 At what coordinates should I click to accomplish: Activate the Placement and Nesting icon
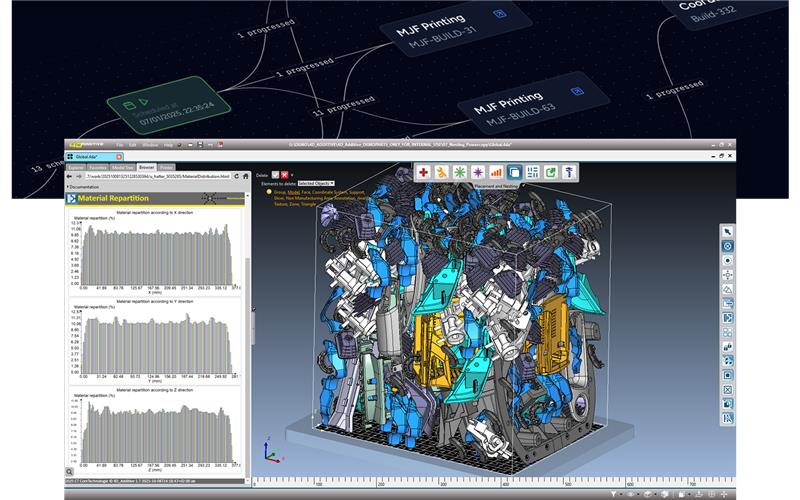coord(514,173)
